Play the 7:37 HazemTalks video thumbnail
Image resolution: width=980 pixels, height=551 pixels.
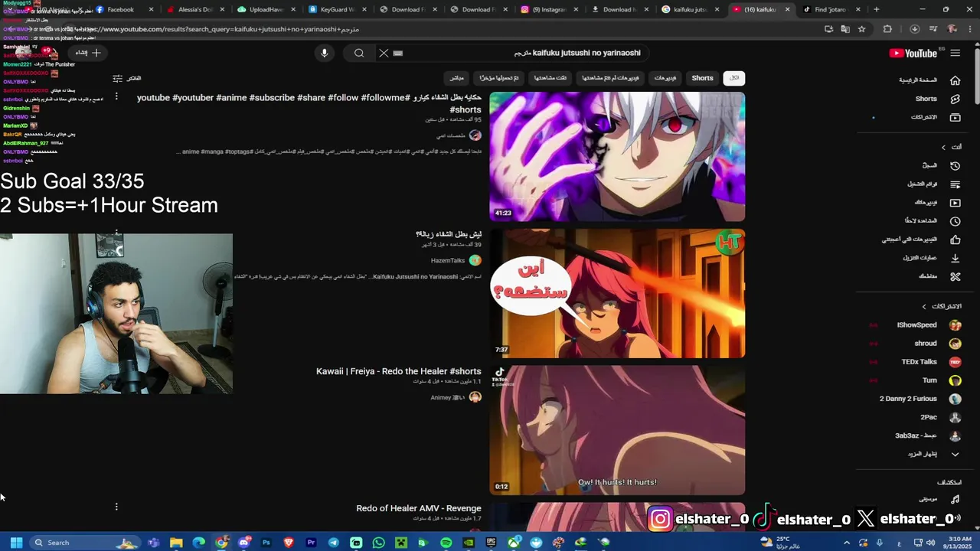pyautogui.click(x=617, y=293)
